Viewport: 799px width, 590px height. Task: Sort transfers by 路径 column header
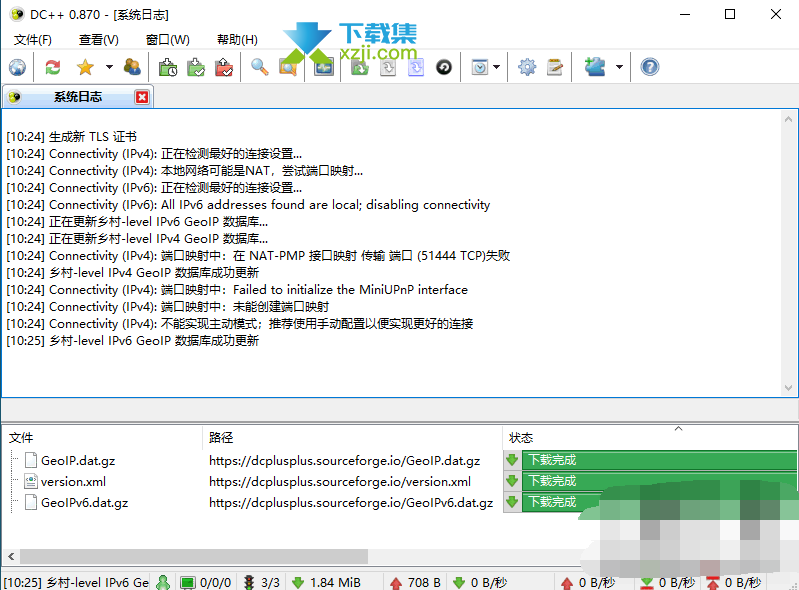[352, 438]
